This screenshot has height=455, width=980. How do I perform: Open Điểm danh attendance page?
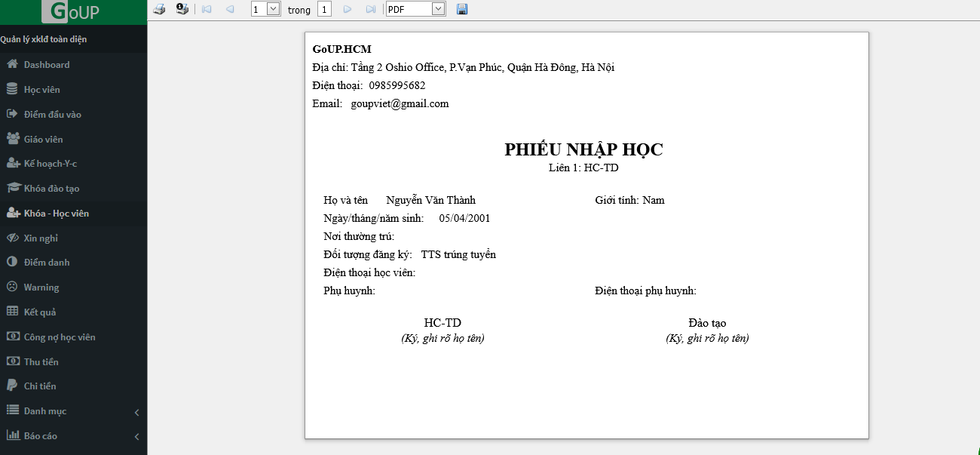click(46, 263)
